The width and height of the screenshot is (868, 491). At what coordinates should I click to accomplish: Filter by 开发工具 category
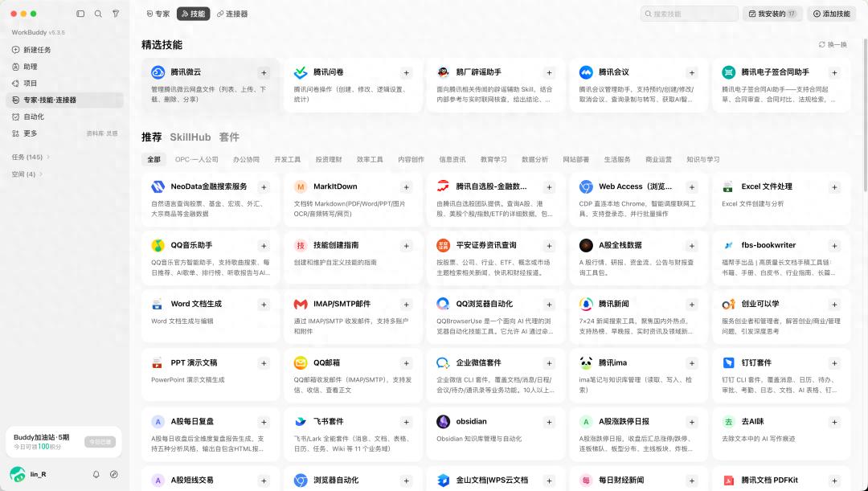287,159
